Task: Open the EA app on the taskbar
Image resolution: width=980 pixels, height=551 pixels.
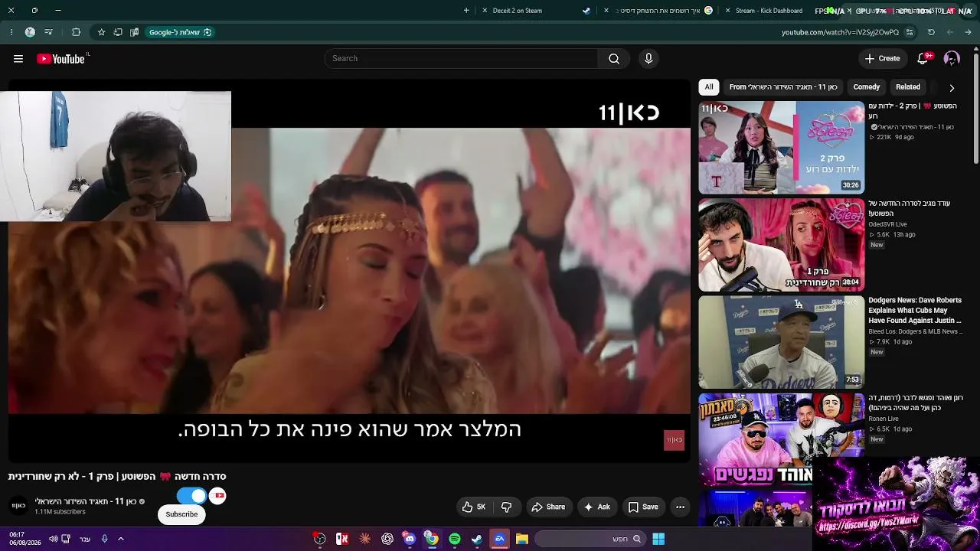Action: tap(499, 539)
